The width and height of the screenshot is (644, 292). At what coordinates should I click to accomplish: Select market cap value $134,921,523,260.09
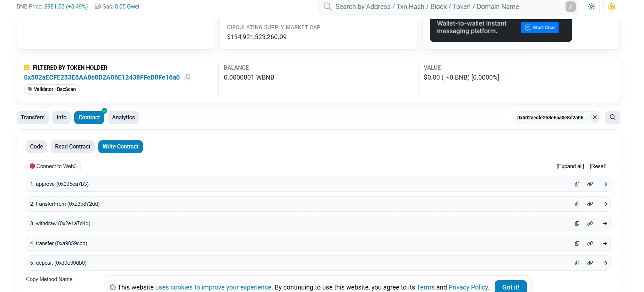tap(257, 37)
